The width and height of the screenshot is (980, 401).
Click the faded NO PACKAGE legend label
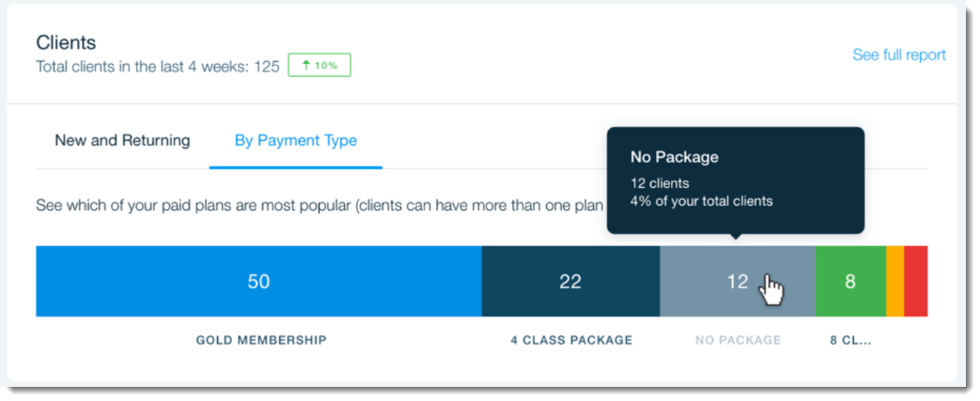738,340
